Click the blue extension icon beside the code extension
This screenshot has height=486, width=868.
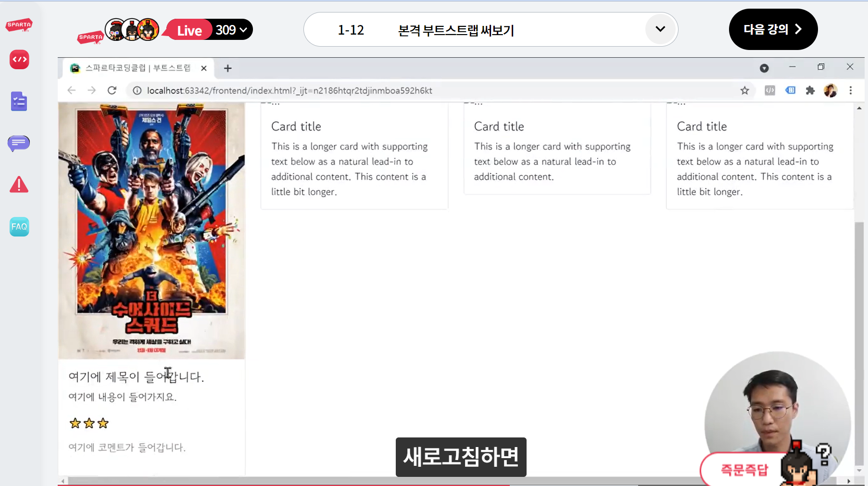pos(790,90)
